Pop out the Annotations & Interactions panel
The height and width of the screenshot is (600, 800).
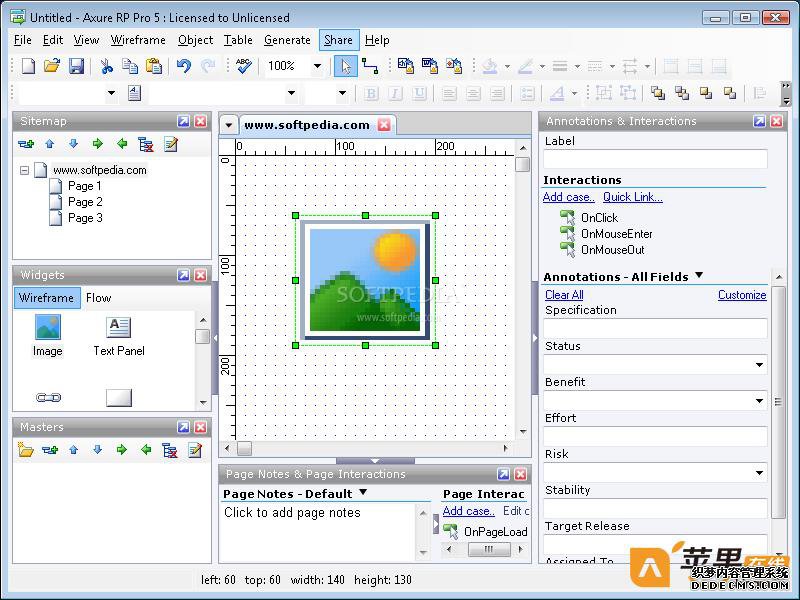pos(759,121)
